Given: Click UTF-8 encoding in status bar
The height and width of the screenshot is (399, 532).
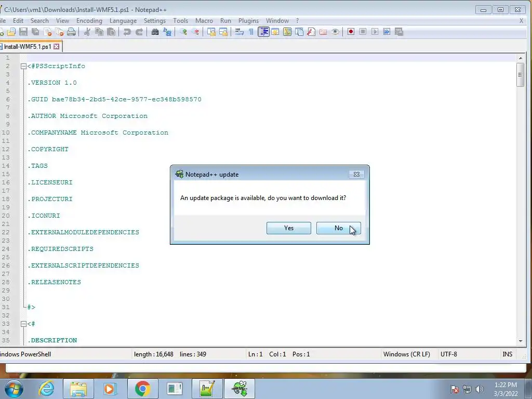Looking at the screenshot, I should pos(448,354).
